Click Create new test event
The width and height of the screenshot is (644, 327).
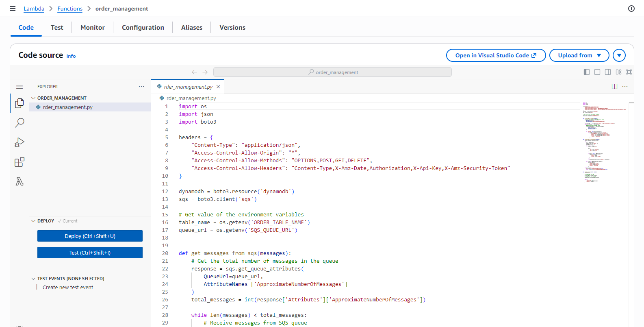click(68, 287)
